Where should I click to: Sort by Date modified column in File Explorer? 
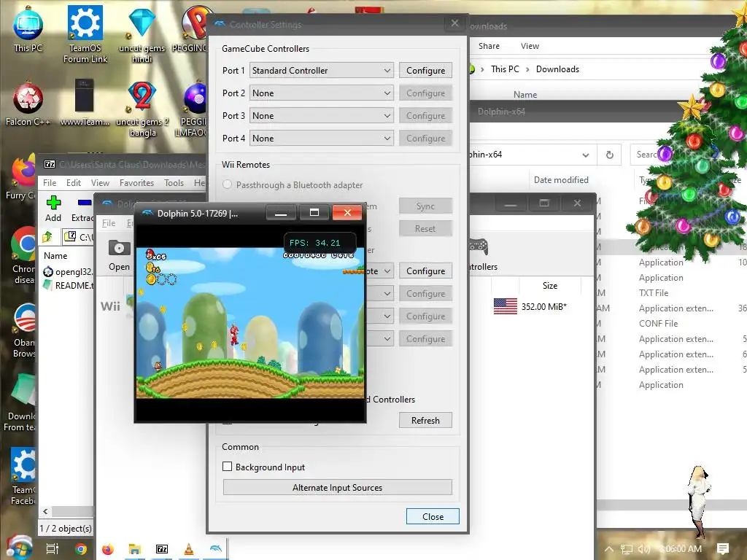[561, 180]
